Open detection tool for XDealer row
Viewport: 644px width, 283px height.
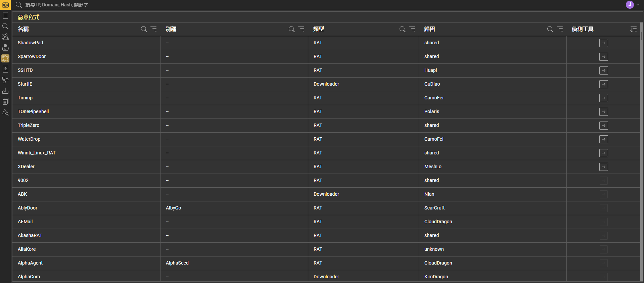click(x=603, y=167)
